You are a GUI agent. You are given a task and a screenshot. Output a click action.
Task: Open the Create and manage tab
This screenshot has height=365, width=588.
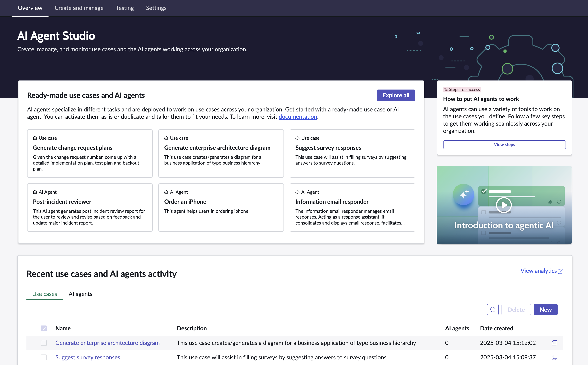pyautogui.click(x=79, y=8)
